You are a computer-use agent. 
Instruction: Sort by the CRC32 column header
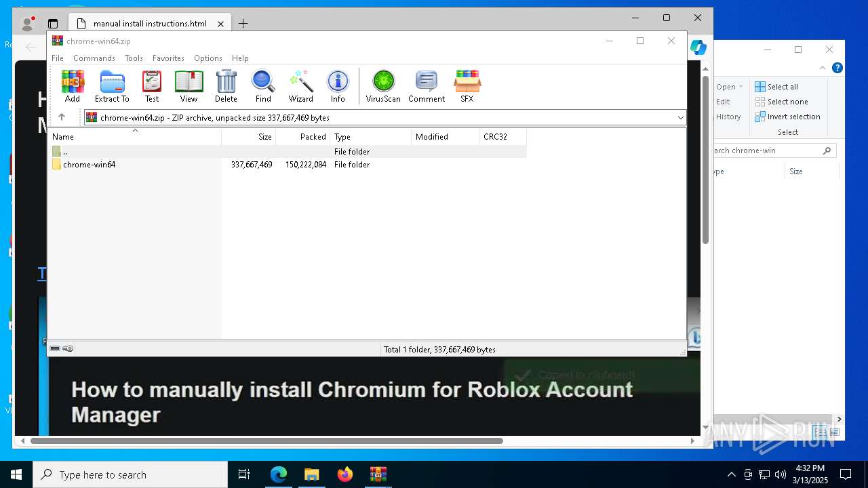pos(503,136)
